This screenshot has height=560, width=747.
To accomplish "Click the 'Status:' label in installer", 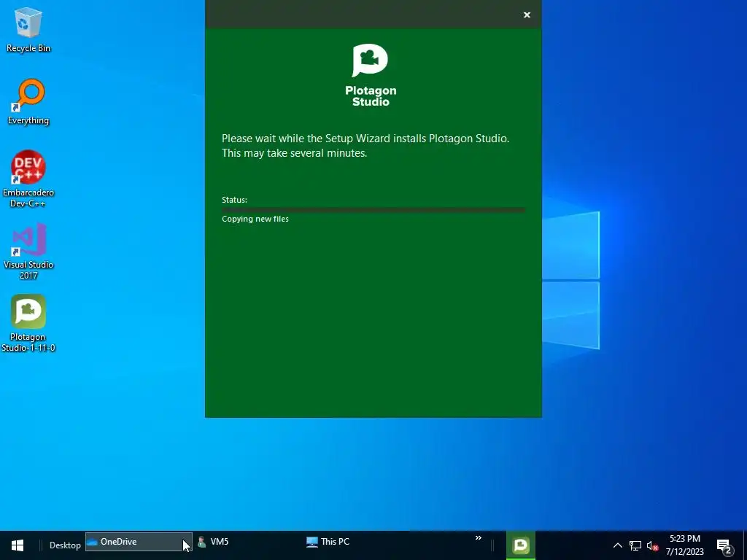I will click(x=234, y=200).
